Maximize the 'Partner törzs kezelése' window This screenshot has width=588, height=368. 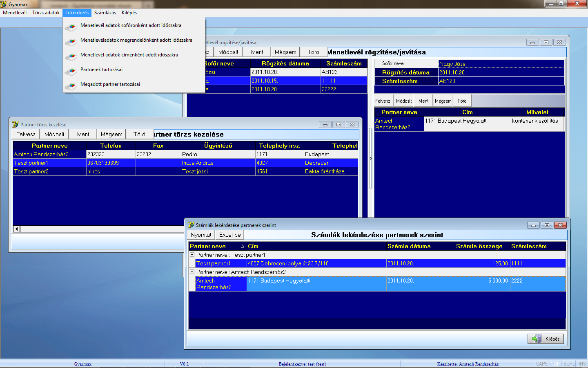(339, 124)
